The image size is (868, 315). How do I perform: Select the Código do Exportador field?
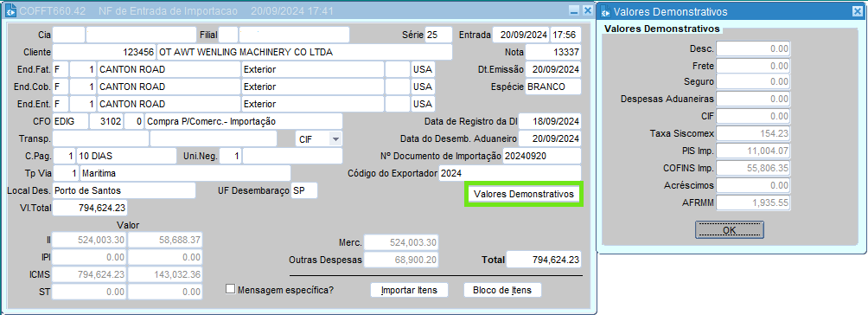coord(510,173)
